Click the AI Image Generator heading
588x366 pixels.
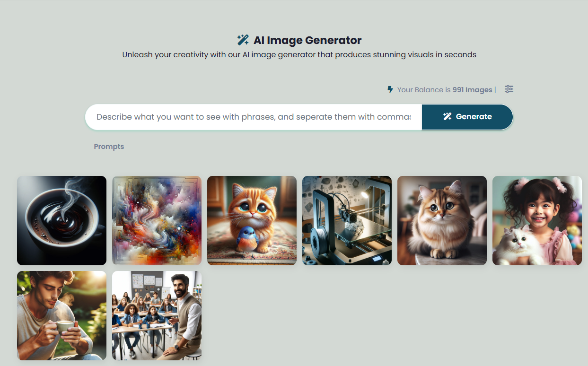[x=307, y=40]
